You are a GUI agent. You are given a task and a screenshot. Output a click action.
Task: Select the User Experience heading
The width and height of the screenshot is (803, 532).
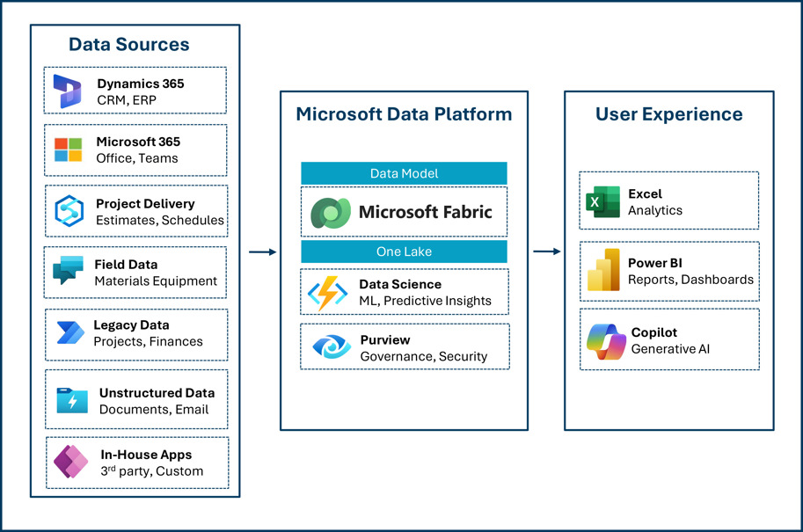click(x=668, y=114)
